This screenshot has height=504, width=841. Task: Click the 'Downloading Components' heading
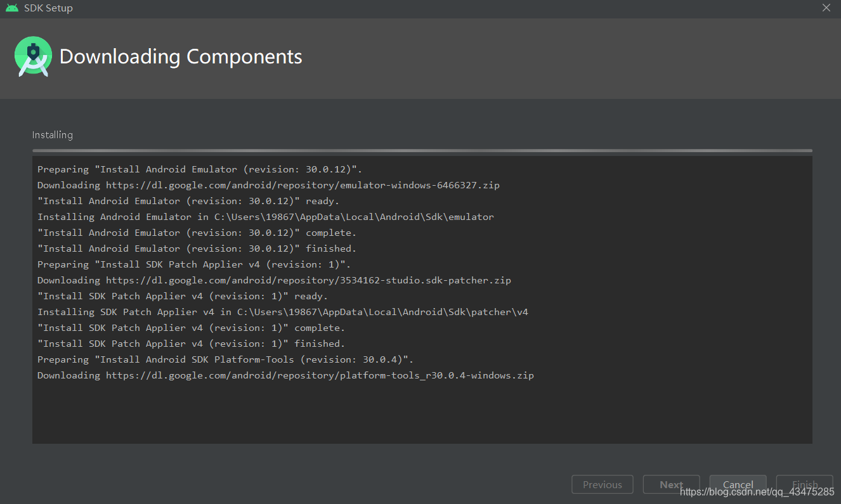tap(181, 56)
